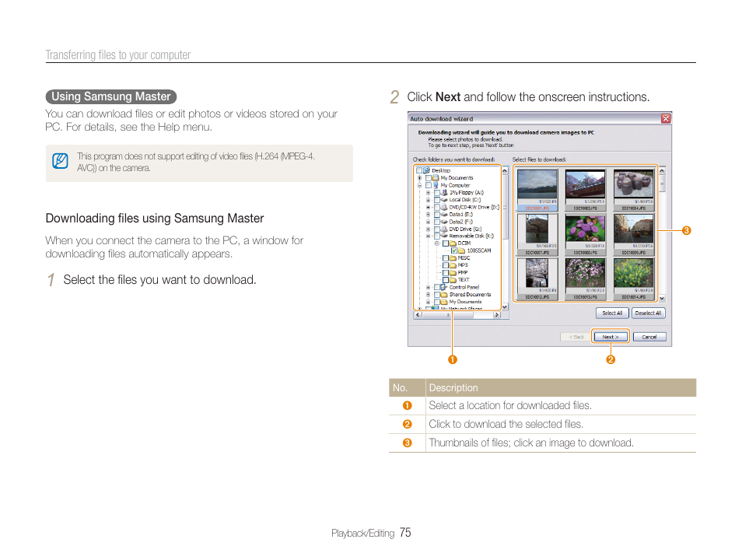The image size is (742, 560).
Task: Click the Local Disk (C:) drive icon
Action: click(444, 200)
